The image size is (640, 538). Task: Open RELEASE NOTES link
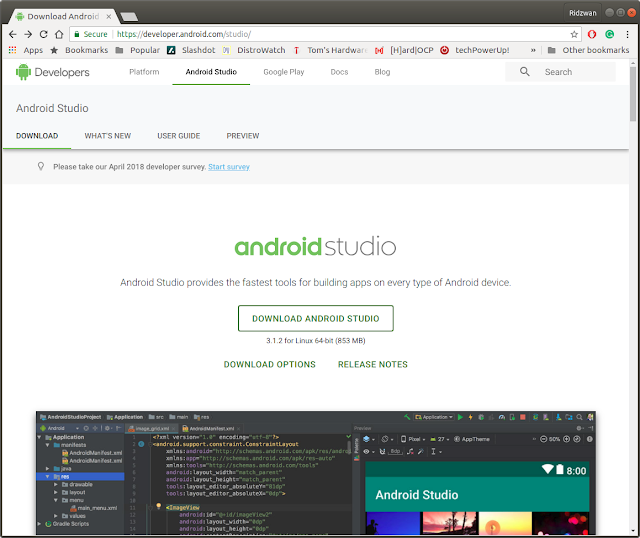point(373,365)
